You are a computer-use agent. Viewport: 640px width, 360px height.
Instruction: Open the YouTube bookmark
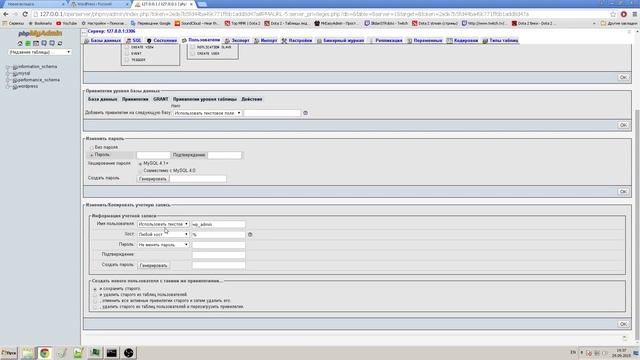(x=67, y=24)
